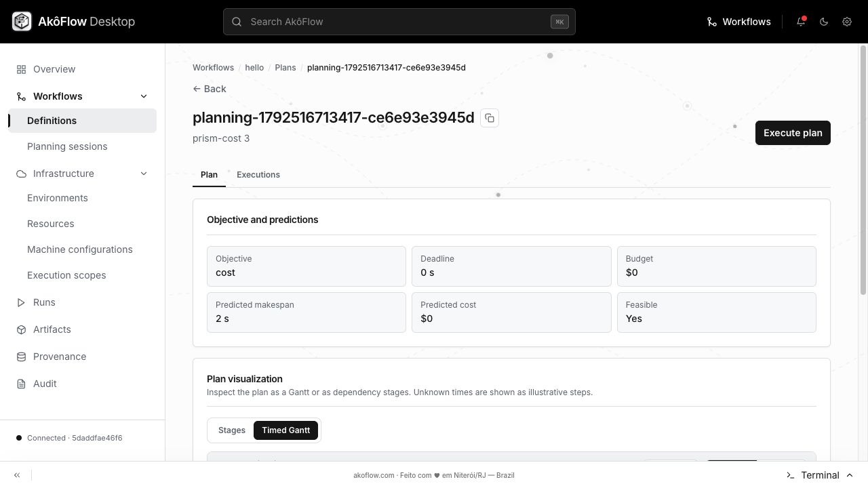The height and width of the screenshot is (488, 868).
Task: Open Resources in the sidebar
Action: (83, 224)
